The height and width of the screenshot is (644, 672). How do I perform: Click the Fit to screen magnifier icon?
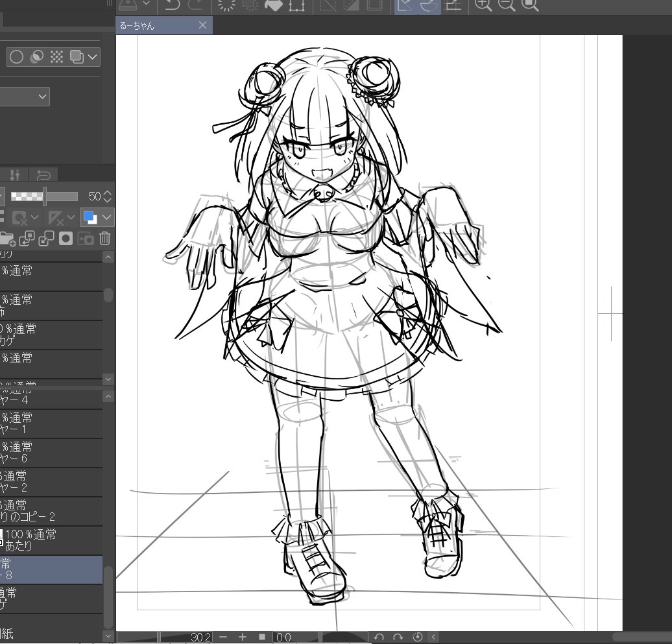[530, 5]
